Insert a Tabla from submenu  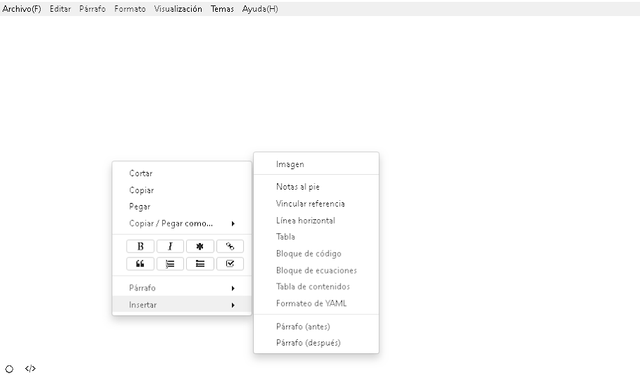[x=316, y=237]
